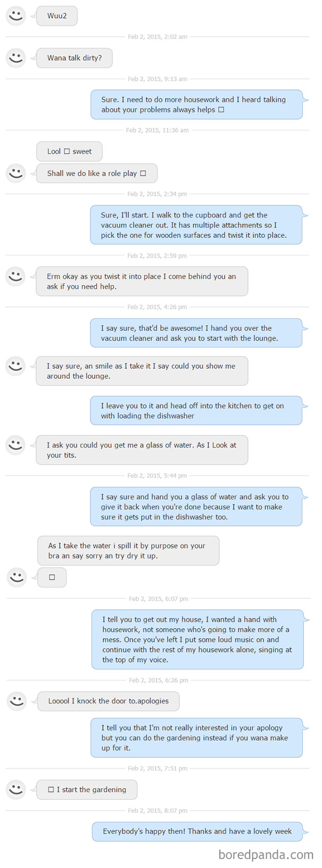Click the smiley avatar beside 'Wuu2'
The height and width of the screenshot is (868, 322).
tap(16, 15)
